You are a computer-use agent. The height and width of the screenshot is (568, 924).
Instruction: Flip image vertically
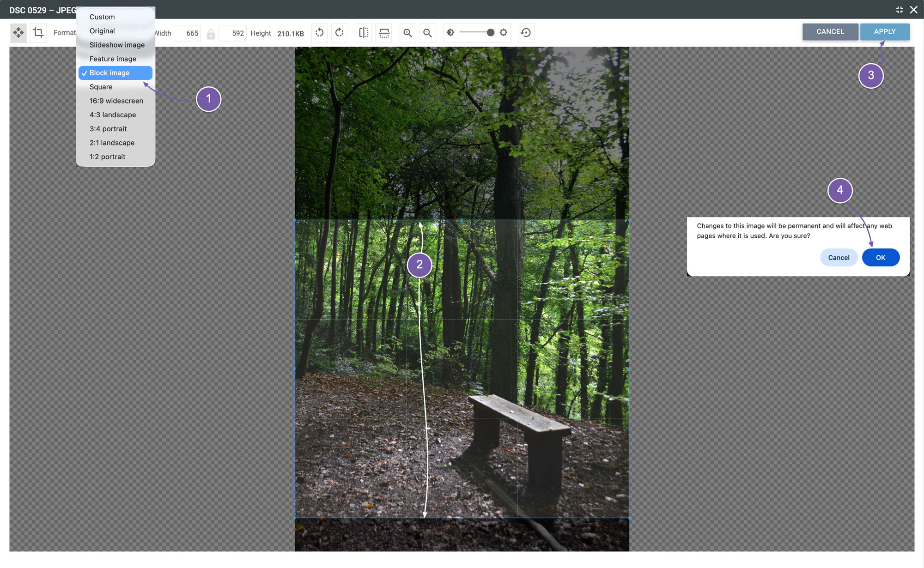click(x=384, y=33)
